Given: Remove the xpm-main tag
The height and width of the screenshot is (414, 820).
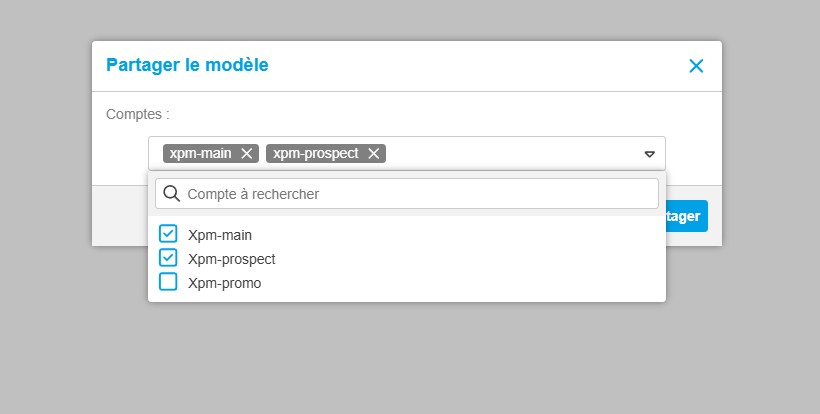Looking at the screenshot, I should tap(246, 153).
